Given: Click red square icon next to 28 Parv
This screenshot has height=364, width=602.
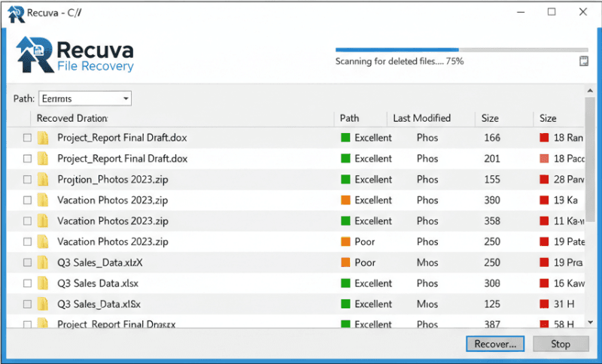Looking at the screenshot, I should (544, 180).
